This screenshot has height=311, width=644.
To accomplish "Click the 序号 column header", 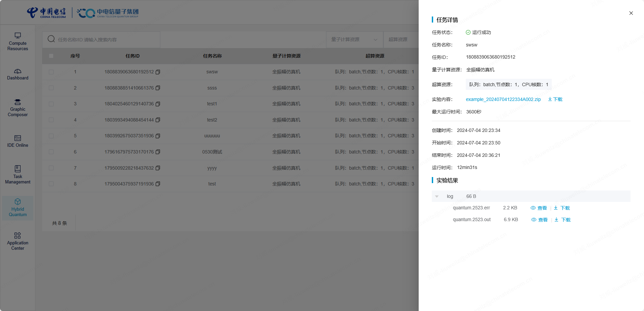I will coord(75,56).
